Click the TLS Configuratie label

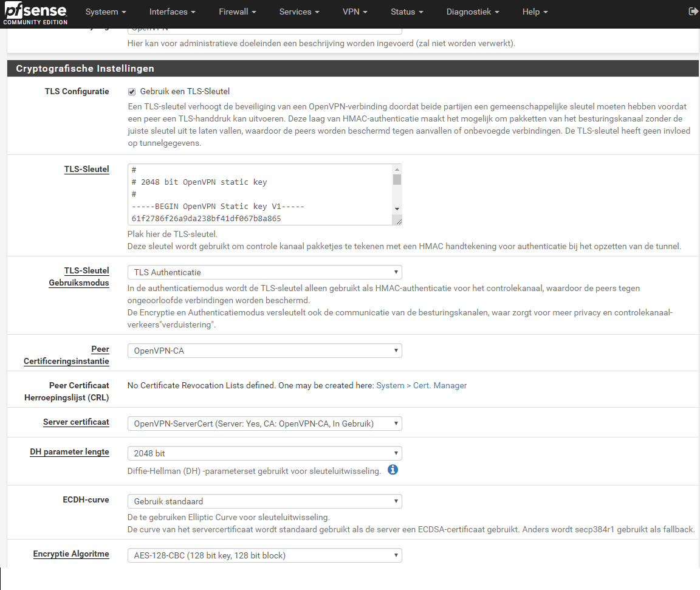pyautogui.click(x=77, y=92)
